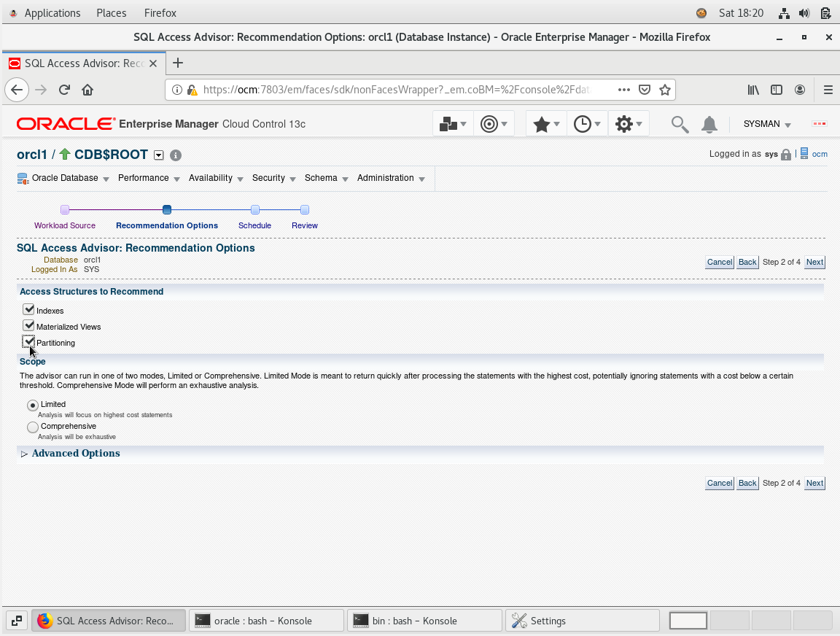
Task: Click the bottom Cancel button
Action: click(720, 483)
